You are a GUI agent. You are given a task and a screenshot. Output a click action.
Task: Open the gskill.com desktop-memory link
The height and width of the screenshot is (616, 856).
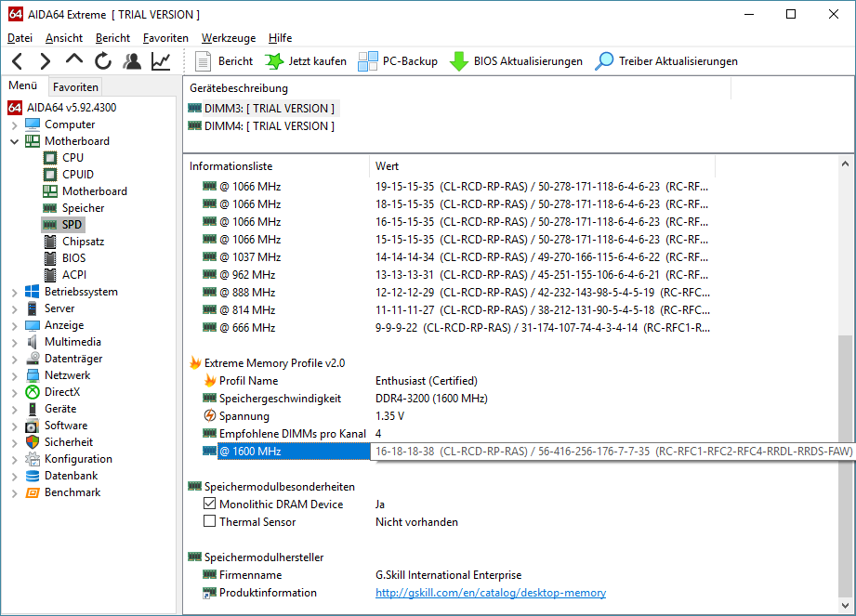point(491,593)
